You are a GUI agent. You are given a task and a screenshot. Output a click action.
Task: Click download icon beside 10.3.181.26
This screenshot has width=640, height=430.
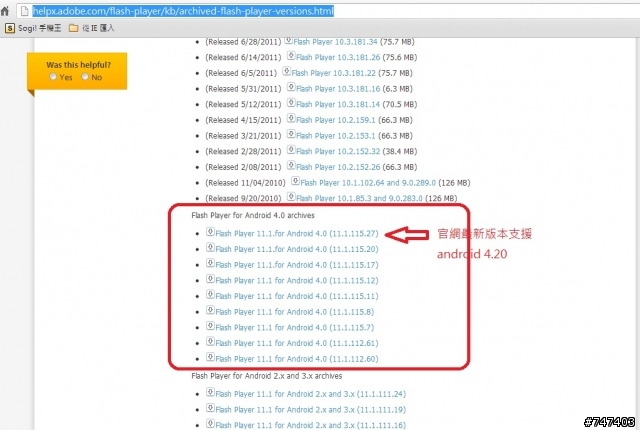(x=291, y=55)
